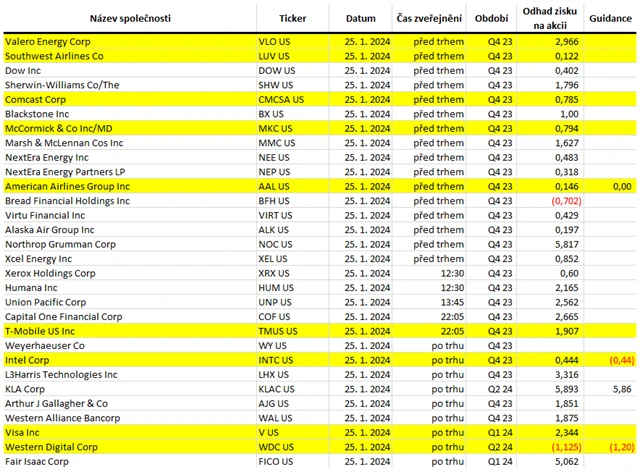
Task: Select the Fair Isaac Corp row name
Action: pos(37,461)
